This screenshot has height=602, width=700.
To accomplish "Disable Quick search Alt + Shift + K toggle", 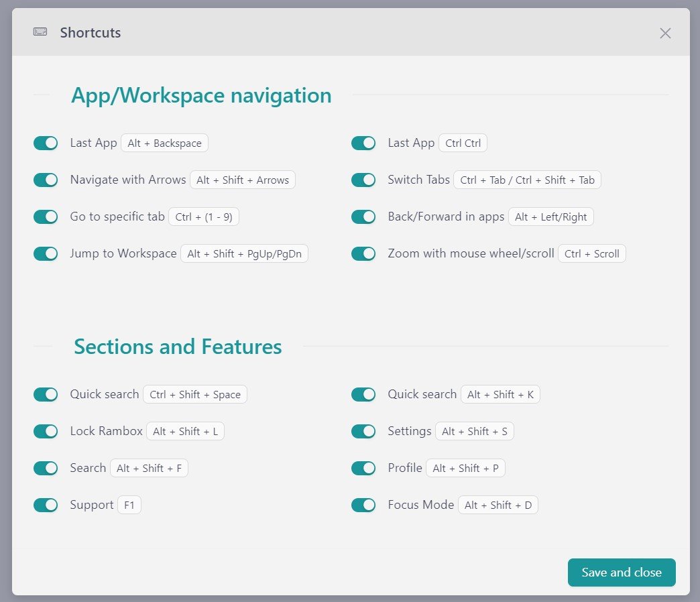I will [363, 394].
